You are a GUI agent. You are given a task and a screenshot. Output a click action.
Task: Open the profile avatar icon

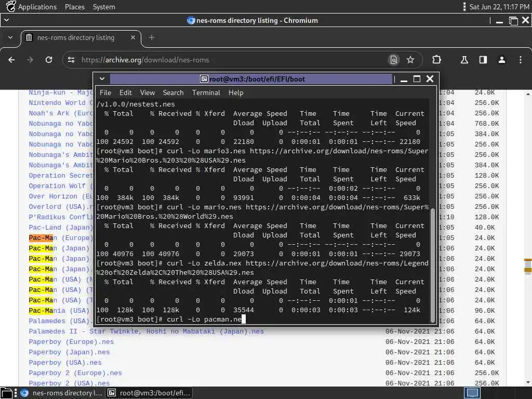tap(502, 60)
